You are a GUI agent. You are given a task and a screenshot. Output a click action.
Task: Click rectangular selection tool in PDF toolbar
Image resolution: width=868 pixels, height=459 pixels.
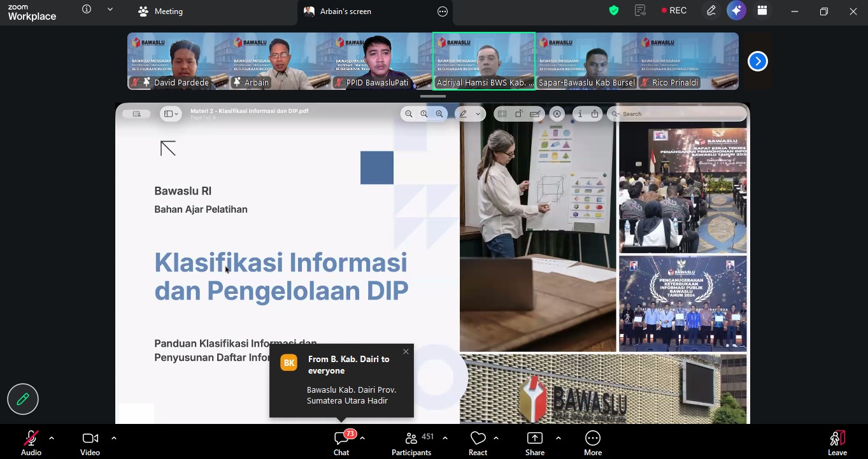[x=502, y=113]
